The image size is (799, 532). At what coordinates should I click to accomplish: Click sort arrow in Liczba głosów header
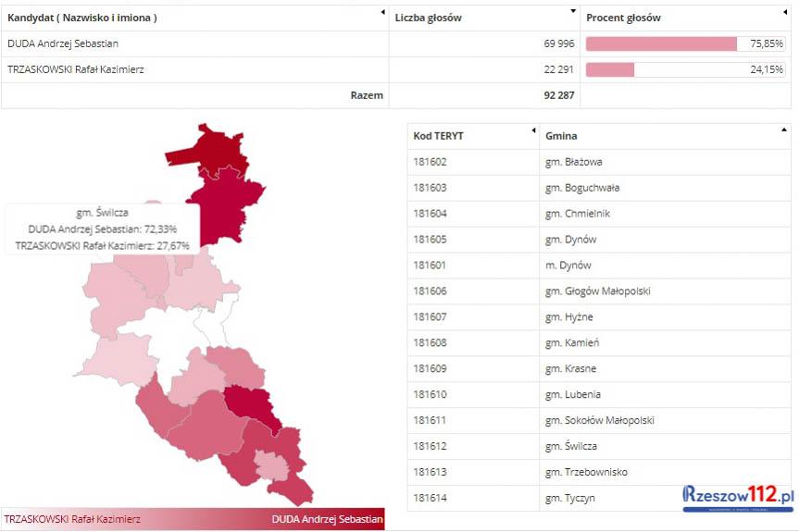click(x=574, y=12)
